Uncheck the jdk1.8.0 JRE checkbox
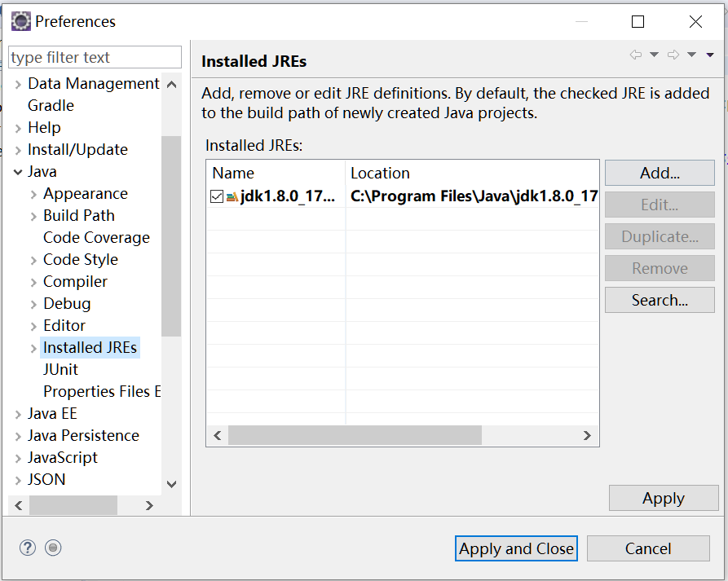The width and height of the screenshot is (728, 581). [x=217, y=196]
